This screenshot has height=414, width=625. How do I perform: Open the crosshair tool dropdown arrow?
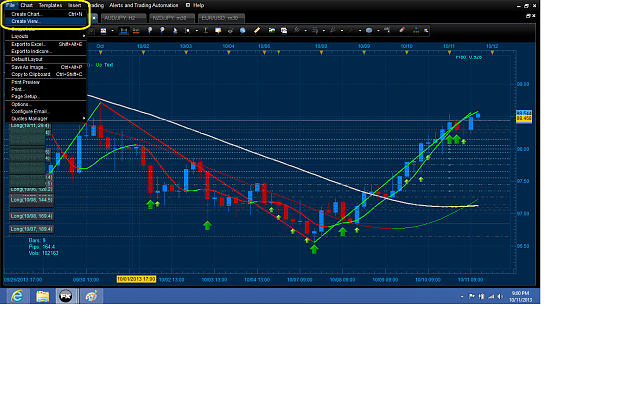(x=197, y=31)
